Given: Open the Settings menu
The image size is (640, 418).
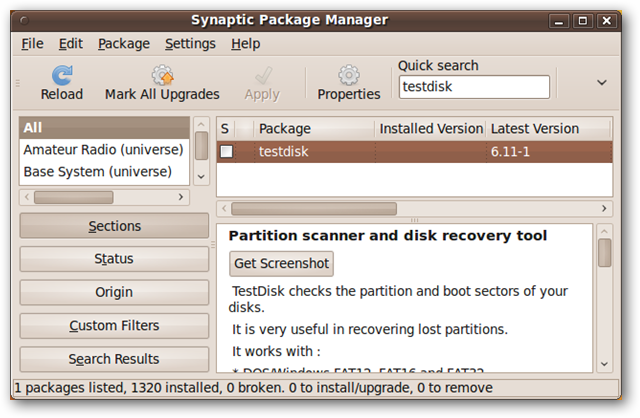Looking at the screenshot, I should coord(190,44).
